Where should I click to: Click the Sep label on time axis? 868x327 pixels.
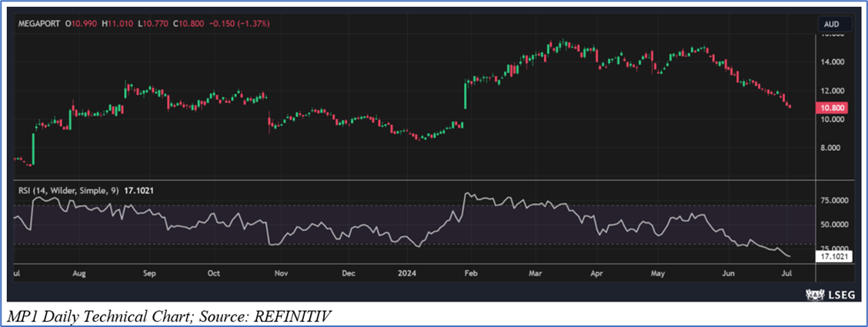pos(150,273)
